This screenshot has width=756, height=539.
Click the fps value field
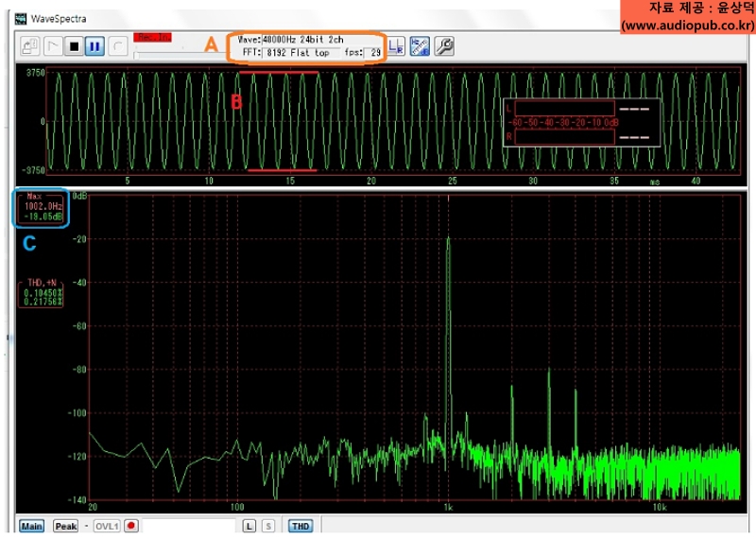tap(372, 53)
